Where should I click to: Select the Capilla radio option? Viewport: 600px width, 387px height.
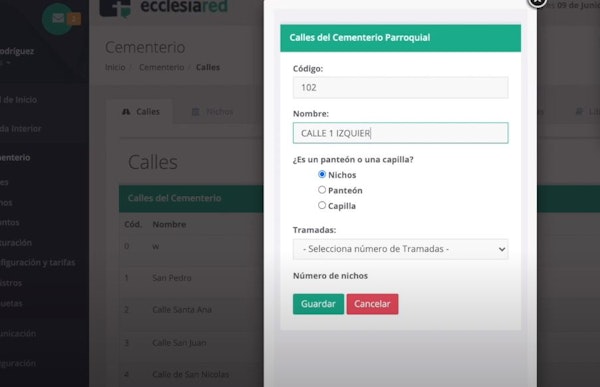tap(322, 206)
